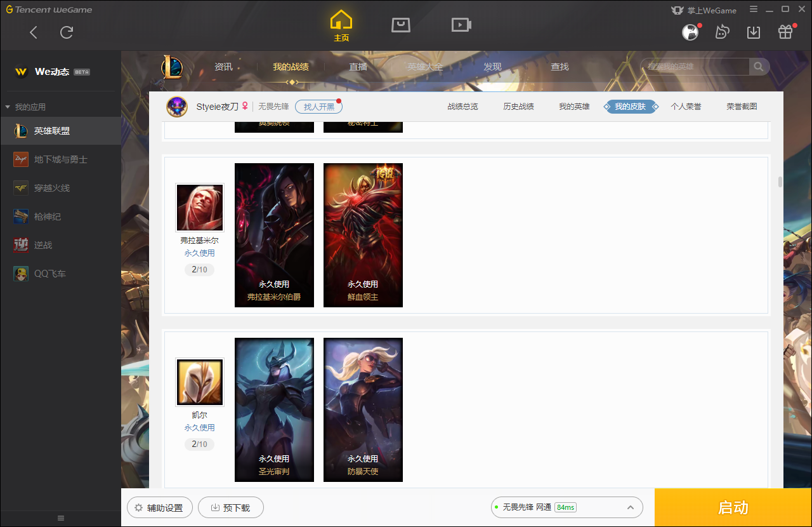The height and width of the screenshot is (527, 812).
Task: Click the summoner search input field
Action: click(x=695, y=67)
